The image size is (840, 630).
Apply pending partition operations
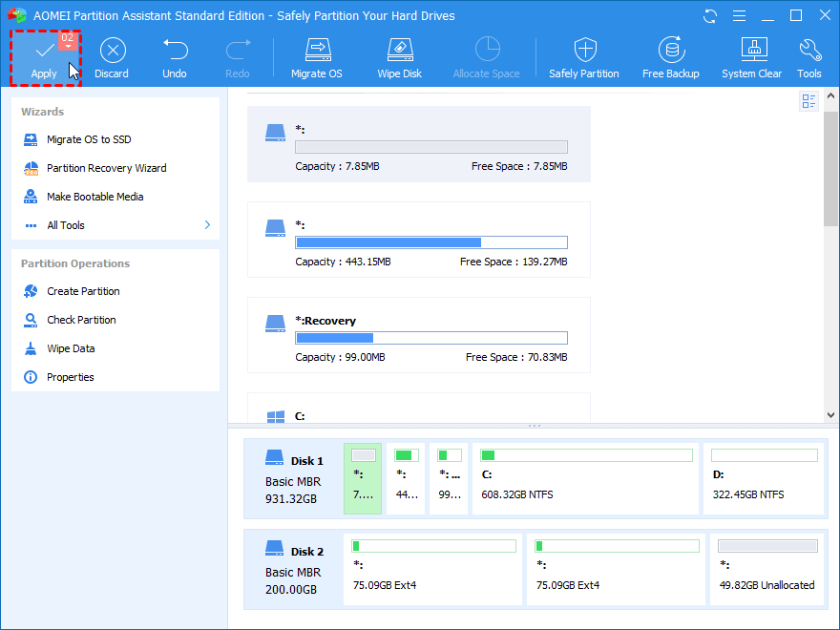point(44,57)
